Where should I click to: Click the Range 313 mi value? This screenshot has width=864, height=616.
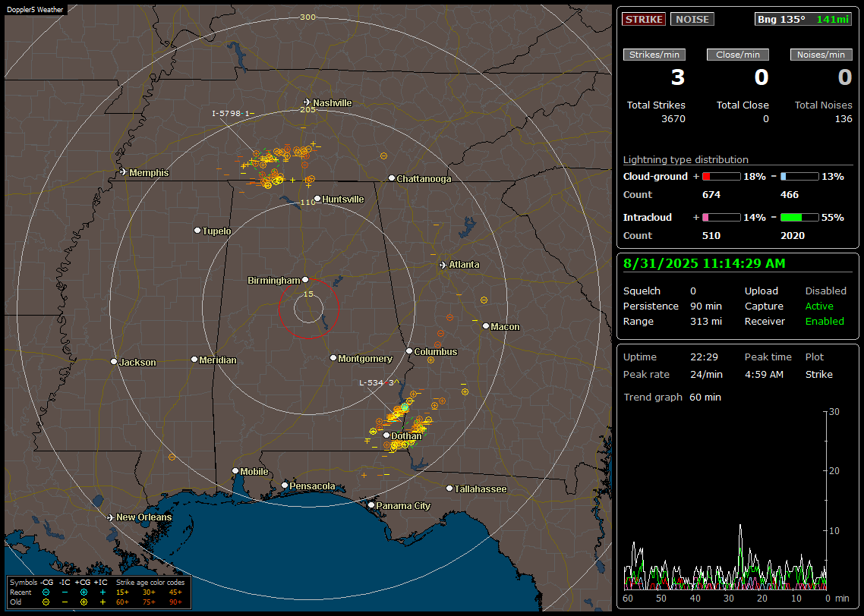coord(706,321)
